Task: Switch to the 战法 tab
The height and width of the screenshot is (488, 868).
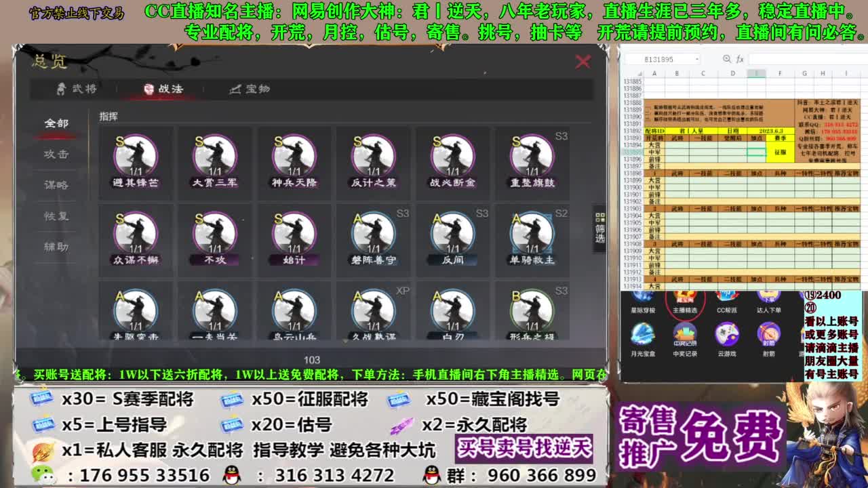Action: pos(163,89)
